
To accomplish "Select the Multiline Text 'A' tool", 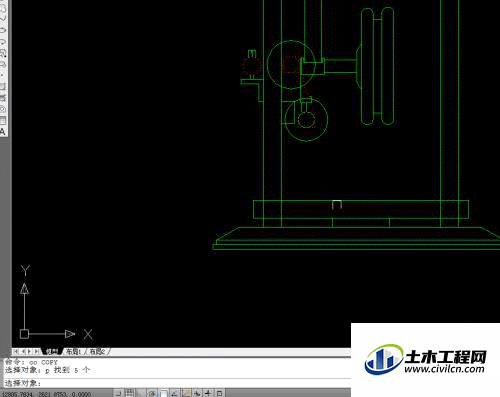I will [x=3, y=132].
